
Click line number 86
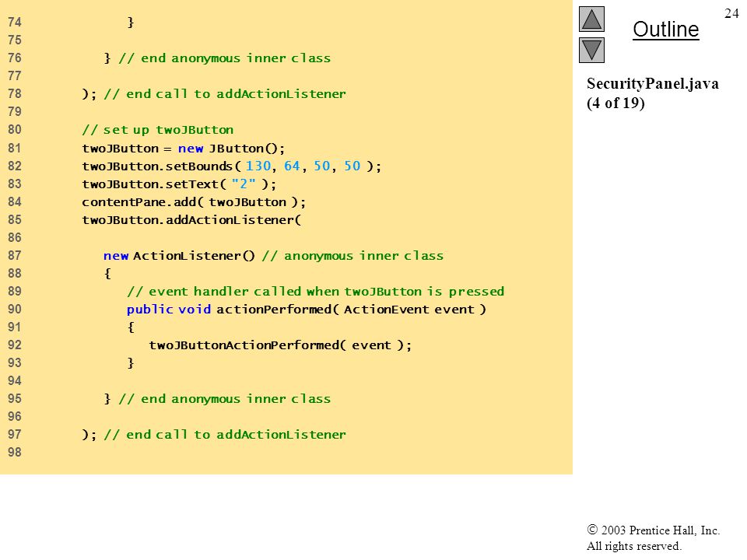pyautogui.click(x=14, y=238)
